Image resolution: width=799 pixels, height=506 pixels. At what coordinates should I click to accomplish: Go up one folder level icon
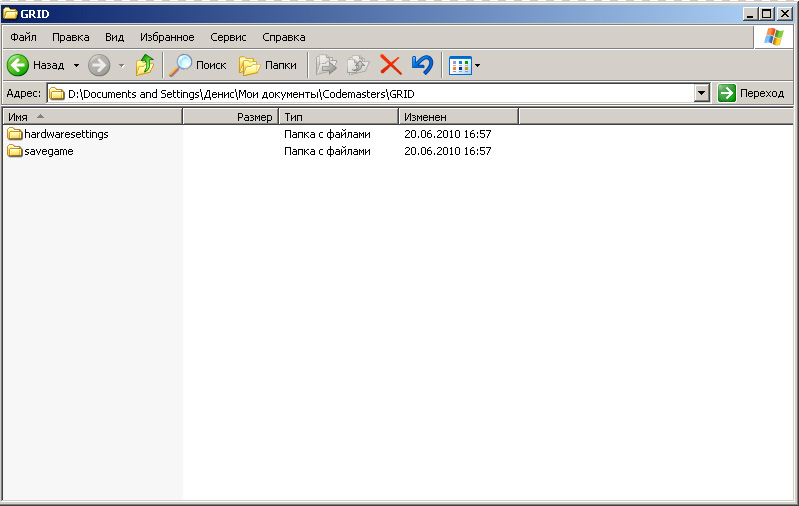coord(145,65)
